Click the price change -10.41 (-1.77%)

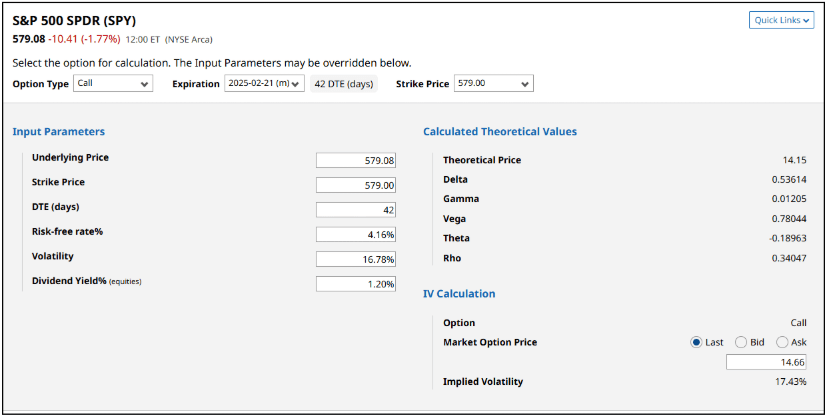(84, 39)
